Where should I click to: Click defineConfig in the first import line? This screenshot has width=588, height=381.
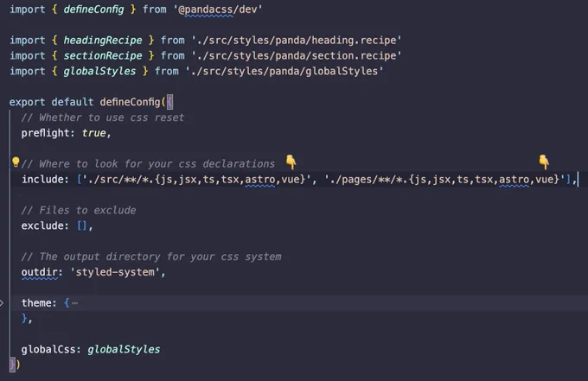pos(93,9)
